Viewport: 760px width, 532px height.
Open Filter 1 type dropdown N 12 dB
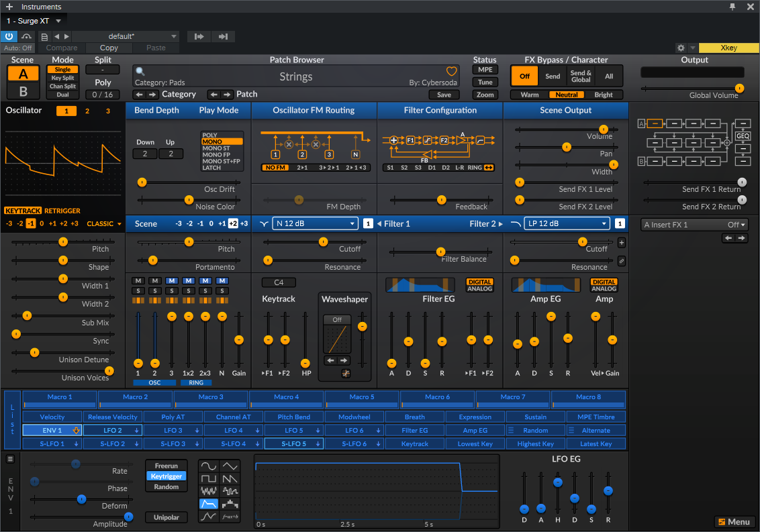[x=315, y=223]
